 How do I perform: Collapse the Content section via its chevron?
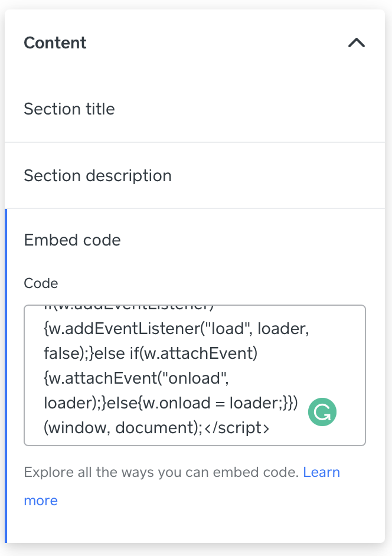point(356,42)
